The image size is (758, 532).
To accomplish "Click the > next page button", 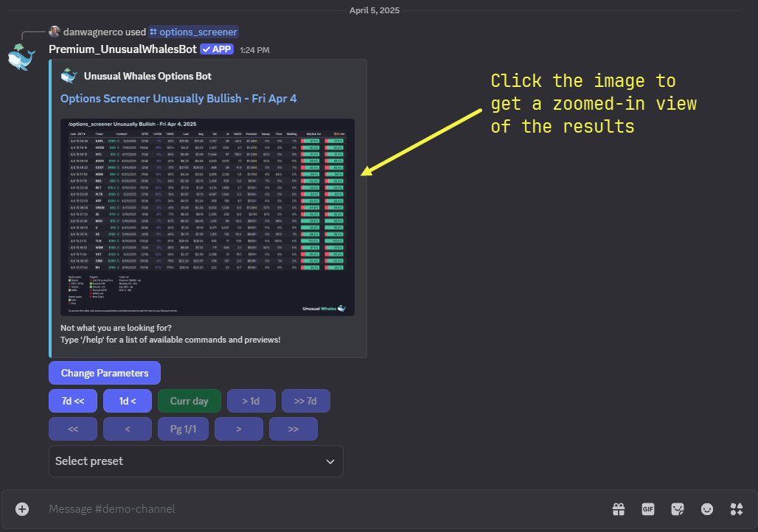I will point(239,429).
